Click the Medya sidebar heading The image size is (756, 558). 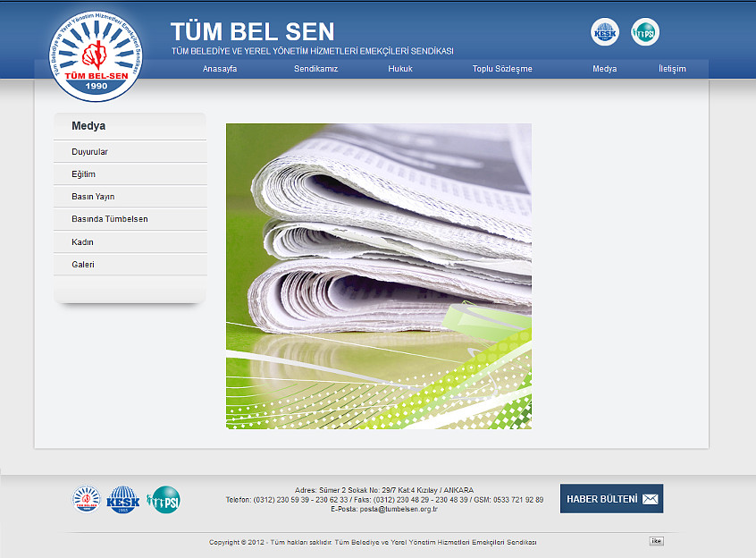point(88,126)
